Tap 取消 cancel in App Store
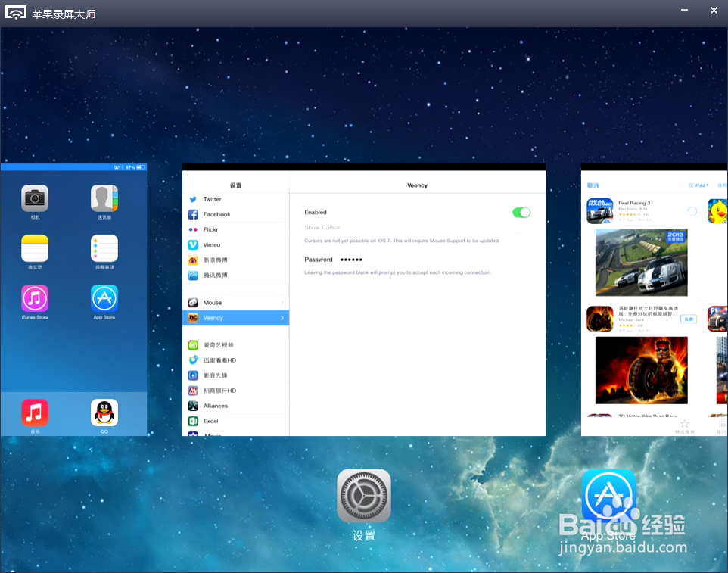The height and width of the screenshot is (573, 728). pos(593,185)
